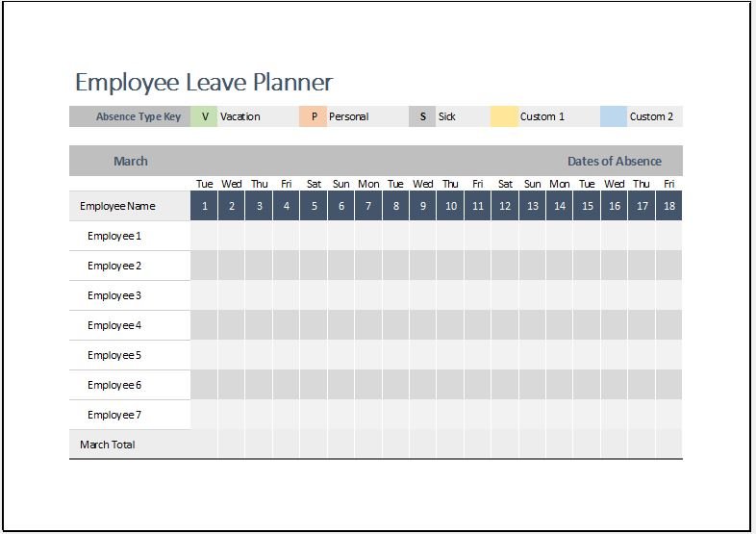This screenshot has height=534, width=756.
Task: Click the orange Personal P swatch
Action: coord(313,116)
